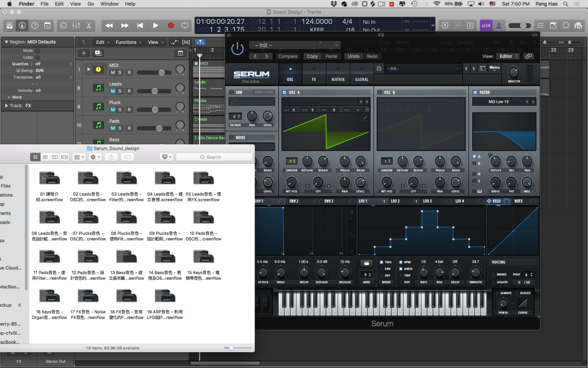588x368 pixels.
Task: Open Finder arrange grouping dropdown
Action: click(x=79, y=157)
